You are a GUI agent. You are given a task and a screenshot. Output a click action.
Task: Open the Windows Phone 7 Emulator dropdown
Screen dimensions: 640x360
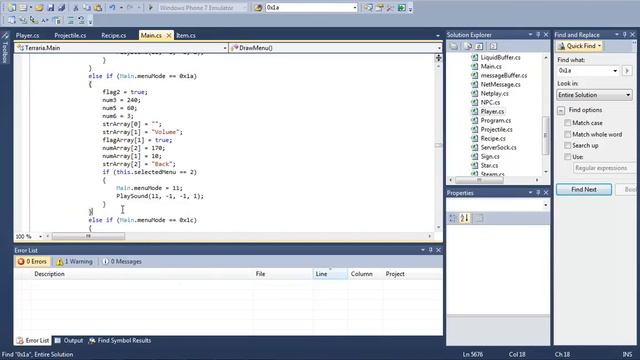point(244,7)
